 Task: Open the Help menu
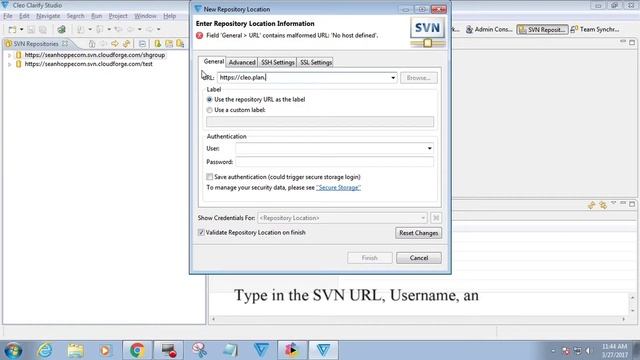click(169, 16)
